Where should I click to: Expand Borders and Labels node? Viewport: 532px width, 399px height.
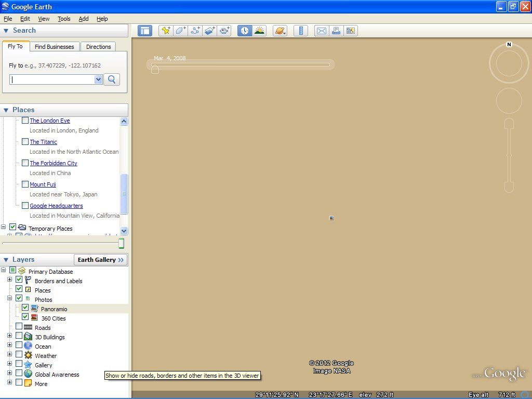9,280
